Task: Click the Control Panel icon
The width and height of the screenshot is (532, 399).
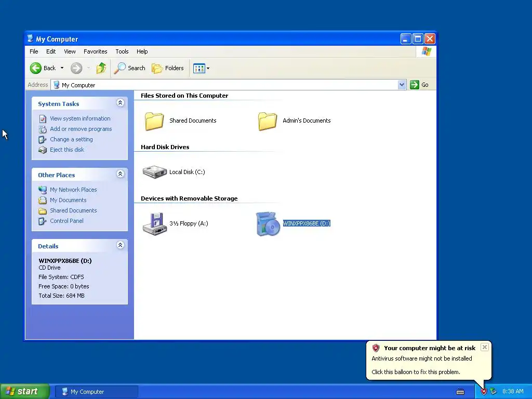Action: pos(43,221)
